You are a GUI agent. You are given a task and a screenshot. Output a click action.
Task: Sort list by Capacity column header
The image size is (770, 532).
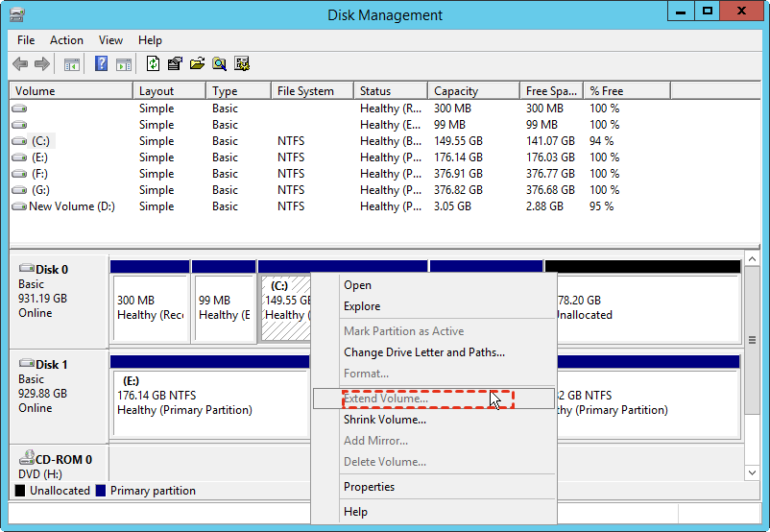point(456,91)
